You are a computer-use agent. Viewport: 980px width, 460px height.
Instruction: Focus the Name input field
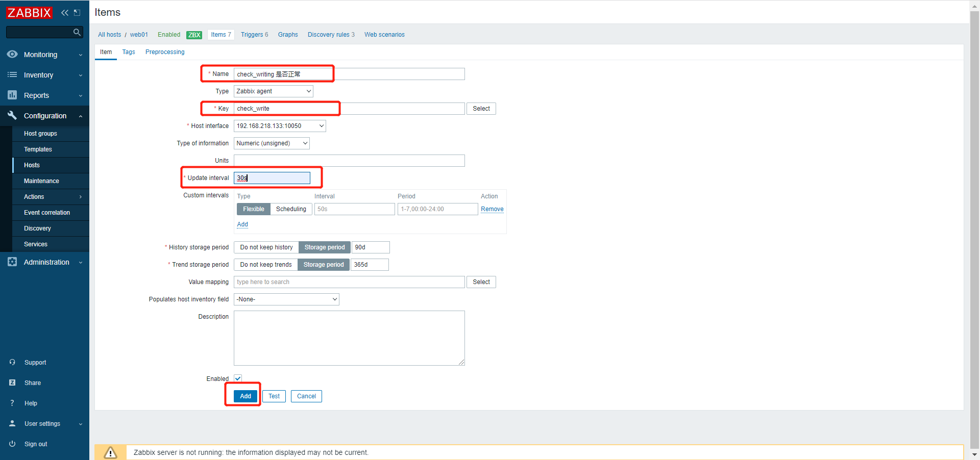tap(349, 74)
